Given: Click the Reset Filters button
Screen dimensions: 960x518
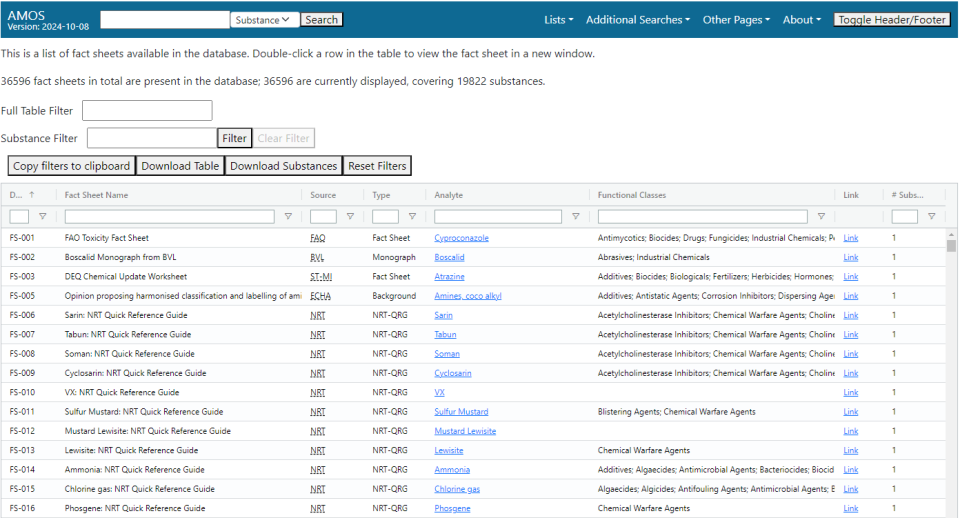Looking at the screenshot, I should 377,166.
